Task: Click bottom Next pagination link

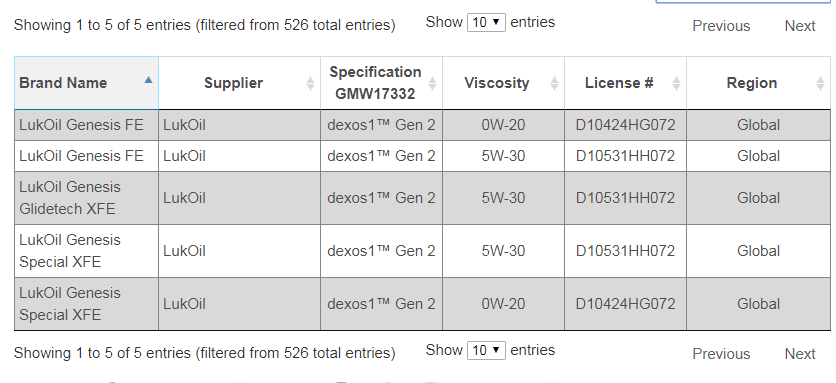Action: click(800, 354)
